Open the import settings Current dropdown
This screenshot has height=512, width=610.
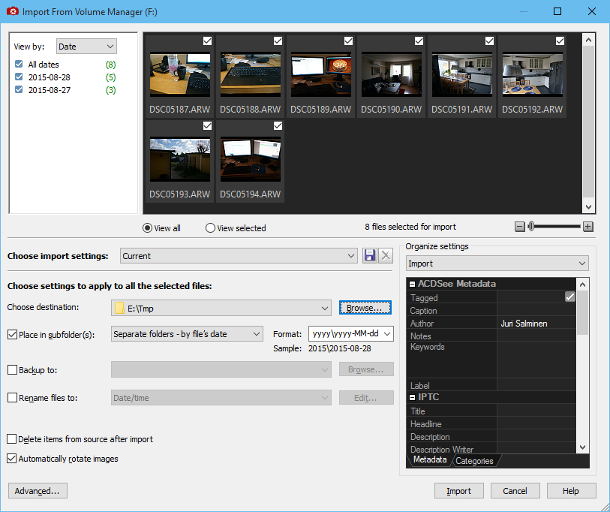point(238,256)
